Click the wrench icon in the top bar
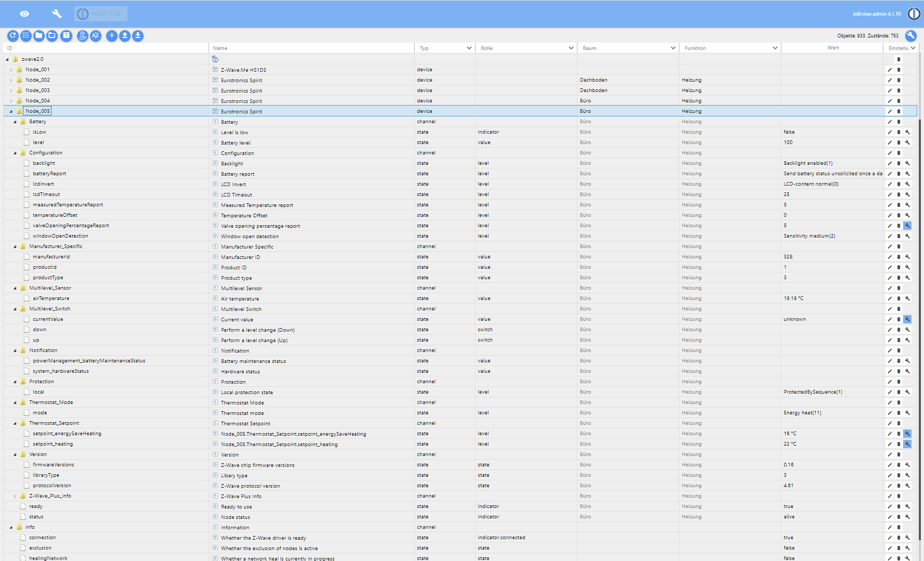Screen dimensions: 924x561 pyautogui.click(x=57, y=14)
